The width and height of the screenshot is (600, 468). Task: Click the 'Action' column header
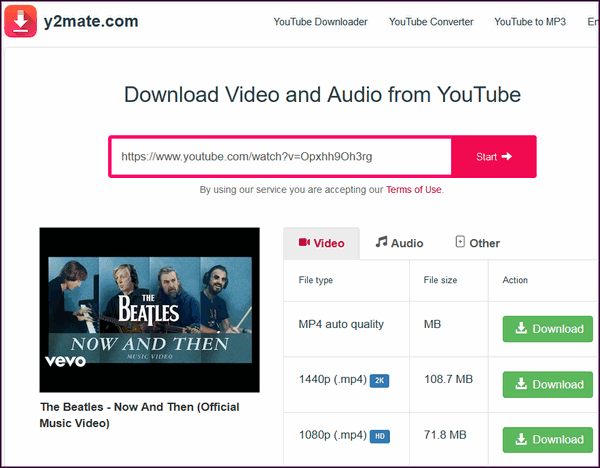pos(515,280)
